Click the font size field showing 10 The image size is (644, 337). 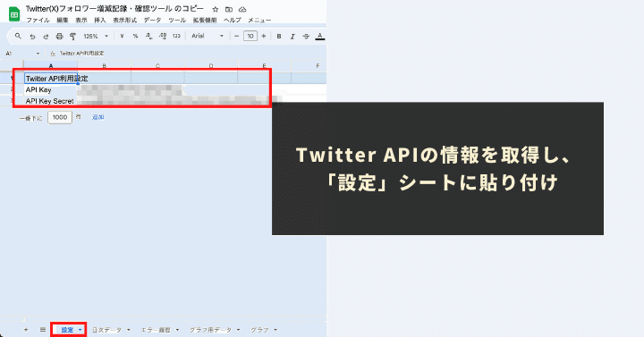[x=250, y=36]
